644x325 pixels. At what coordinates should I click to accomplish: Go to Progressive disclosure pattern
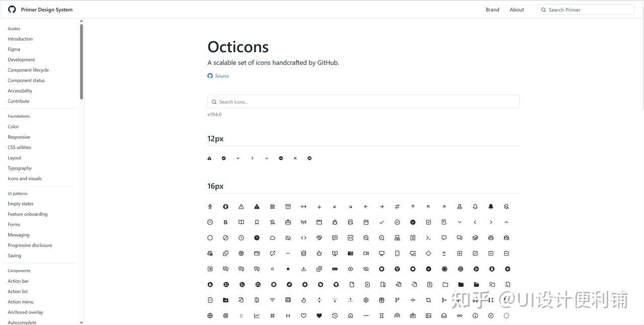pyautogui.click(x=30, y=246)
